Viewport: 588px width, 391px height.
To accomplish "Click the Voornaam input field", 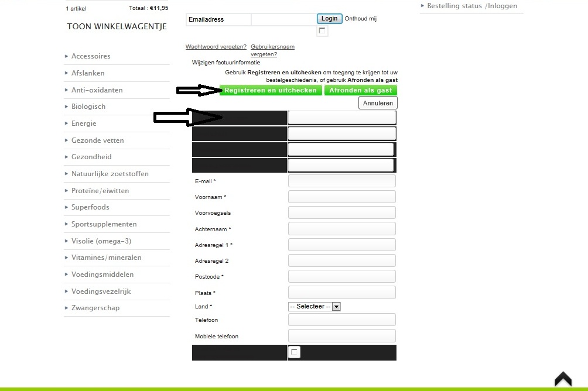I will tap(341, 197).
